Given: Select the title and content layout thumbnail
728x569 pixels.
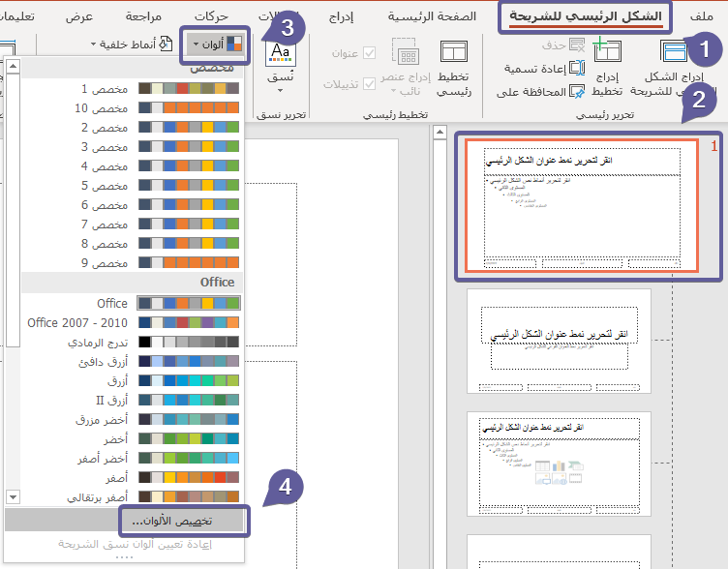Looking at the screenshot, I should (559, 464).
